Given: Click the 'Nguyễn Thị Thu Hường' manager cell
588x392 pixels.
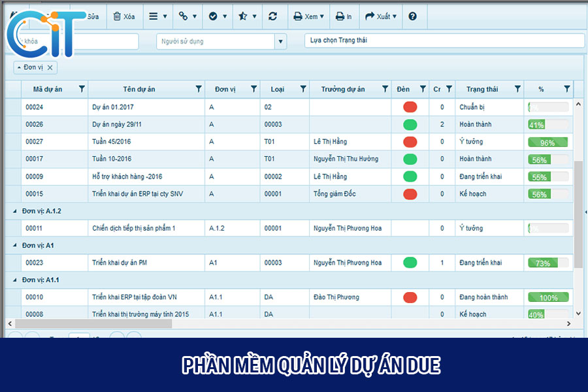Looking at the screenshot, I should tap(346, 159).
